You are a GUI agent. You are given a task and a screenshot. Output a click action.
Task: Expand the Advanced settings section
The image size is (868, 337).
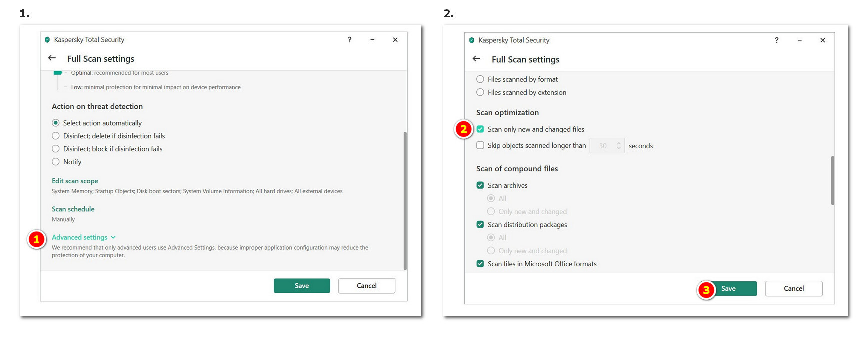80,237
